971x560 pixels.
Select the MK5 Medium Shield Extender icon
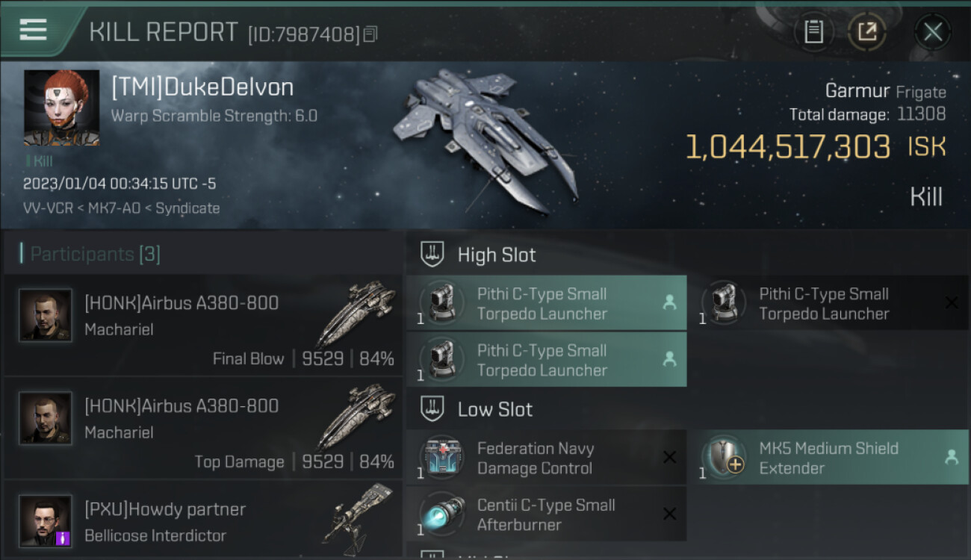click(724, 458)
